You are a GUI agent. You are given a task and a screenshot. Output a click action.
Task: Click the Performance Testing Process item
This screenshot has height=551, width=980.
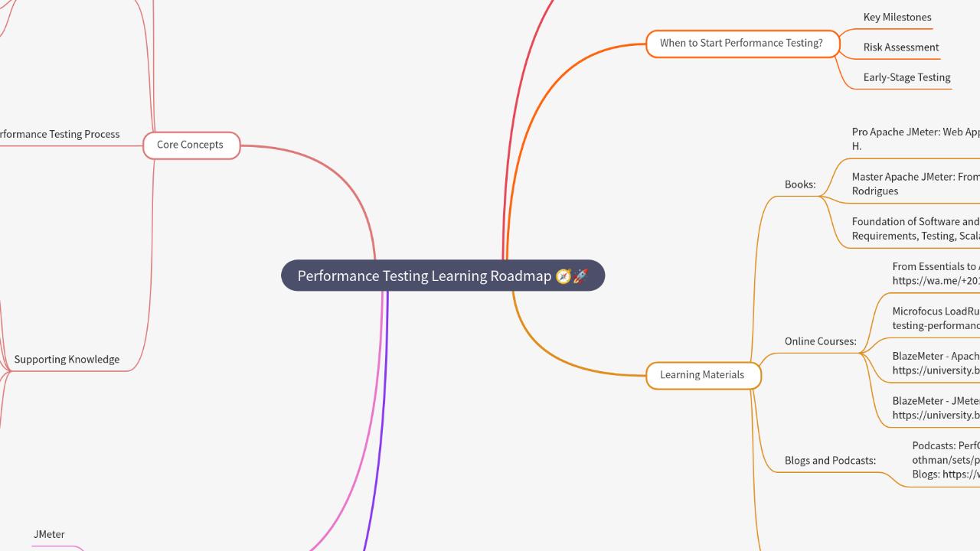pos(60,134)
